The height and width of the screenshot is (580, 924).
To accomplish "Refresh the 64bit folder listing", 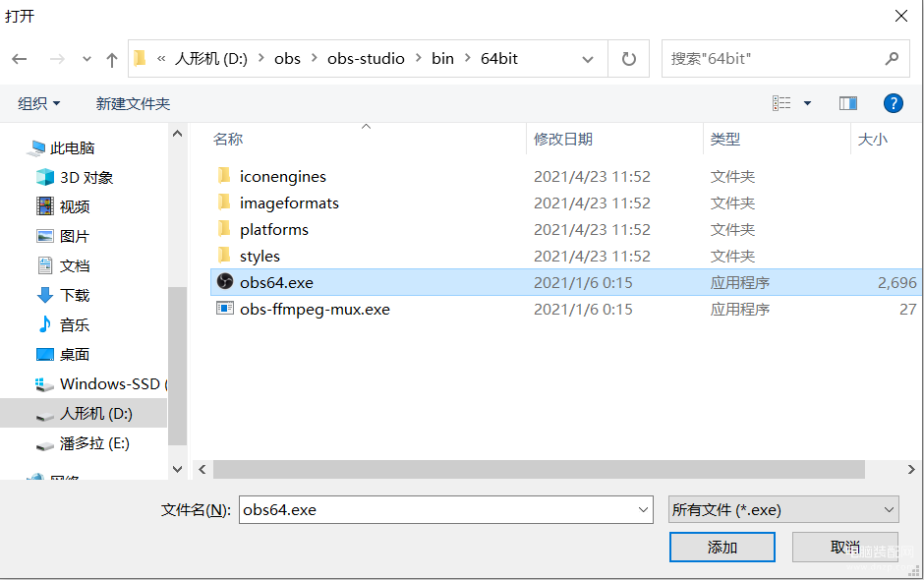I will click(x=629, y=58).
